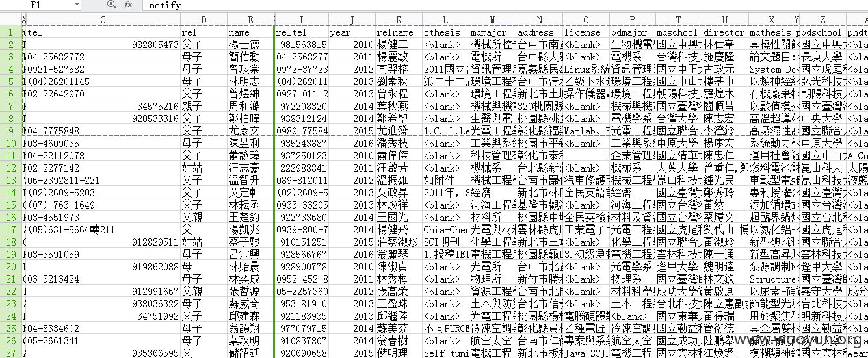Click the 'license' header cell
The image size is (868, 358).
(x=586, y=32)
